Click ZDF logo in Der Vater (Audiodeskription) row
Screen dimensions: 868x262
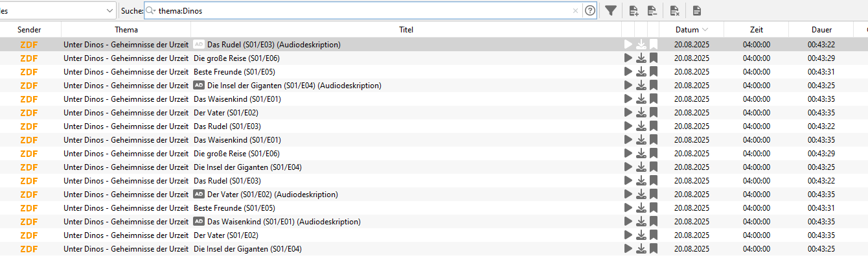(29, 195)
